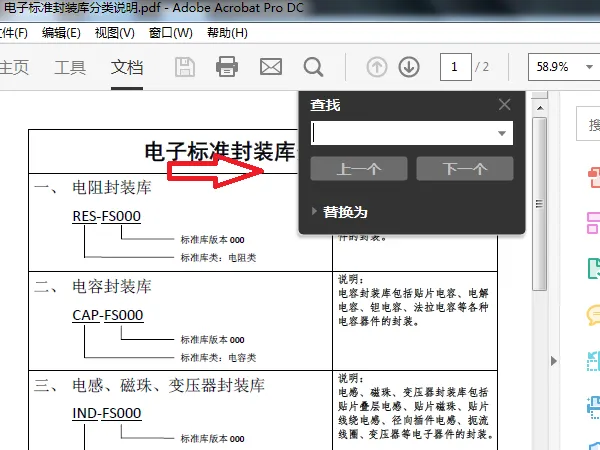Open the yellow comment tool in right pane

click(x=593, y=315)
